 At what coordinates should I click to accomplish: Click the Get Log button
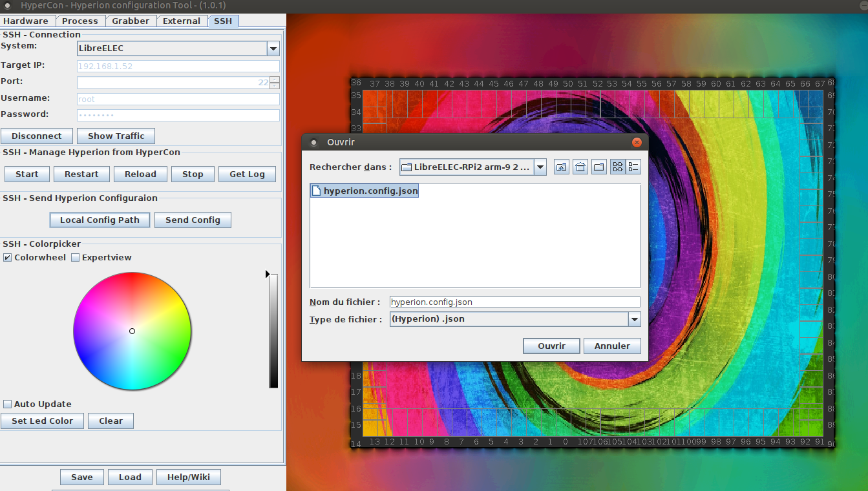(247, 174)
